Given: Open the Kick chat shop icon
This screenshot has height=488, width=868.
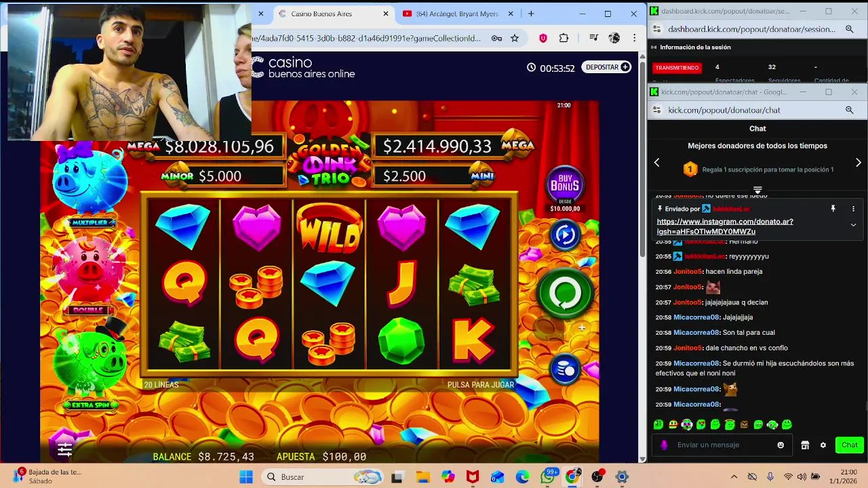Looking at the screenshot, I should pos(805,445).
